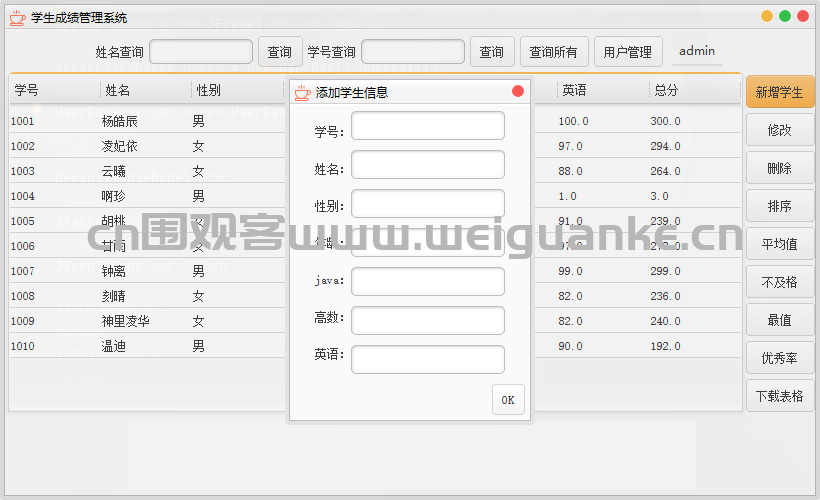
Task: Click the 学号 column header
Action: point(55,90)
